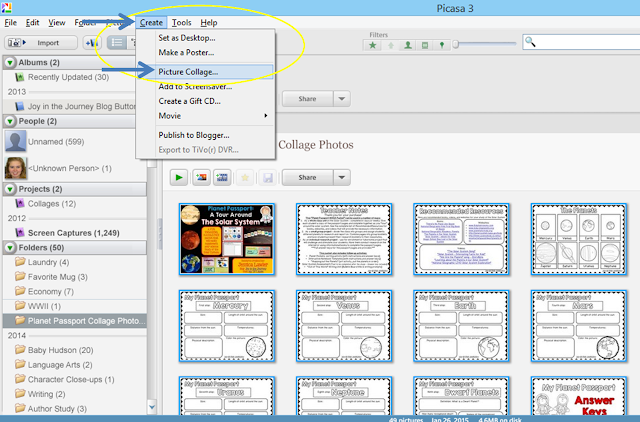640x422 pixels.
Task: Adjust the date range filter slider
Action: point(456,44)
